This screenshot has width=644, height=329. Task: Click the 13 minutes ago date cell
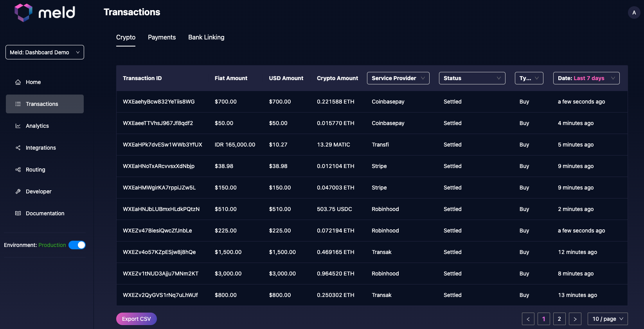(577, 295)
